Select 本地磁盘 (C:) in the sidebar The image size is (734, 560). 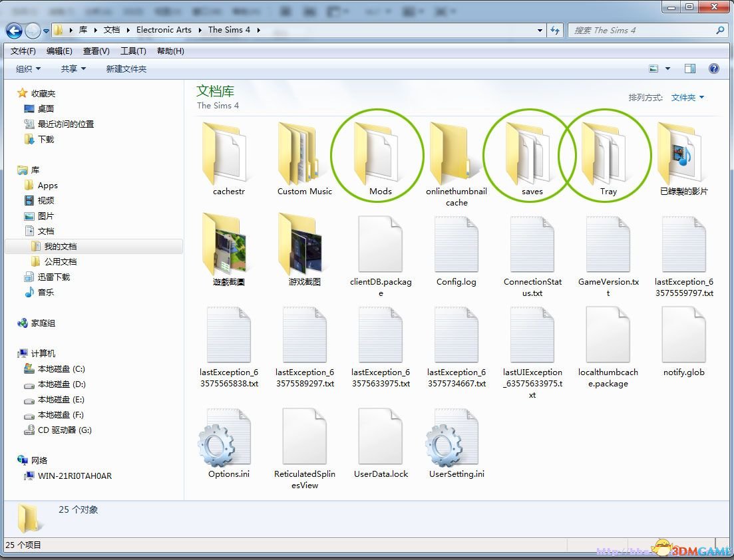tap(61, 369)
